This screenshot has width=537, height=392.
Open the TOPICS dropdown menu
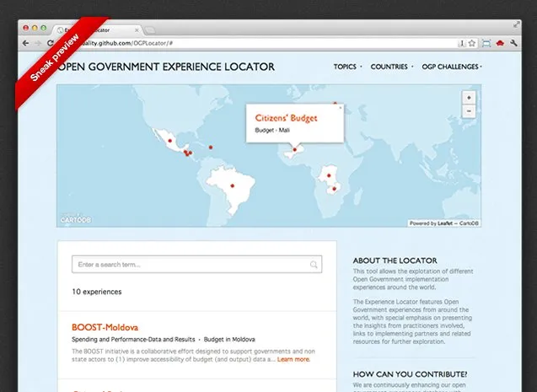point(347,67)
